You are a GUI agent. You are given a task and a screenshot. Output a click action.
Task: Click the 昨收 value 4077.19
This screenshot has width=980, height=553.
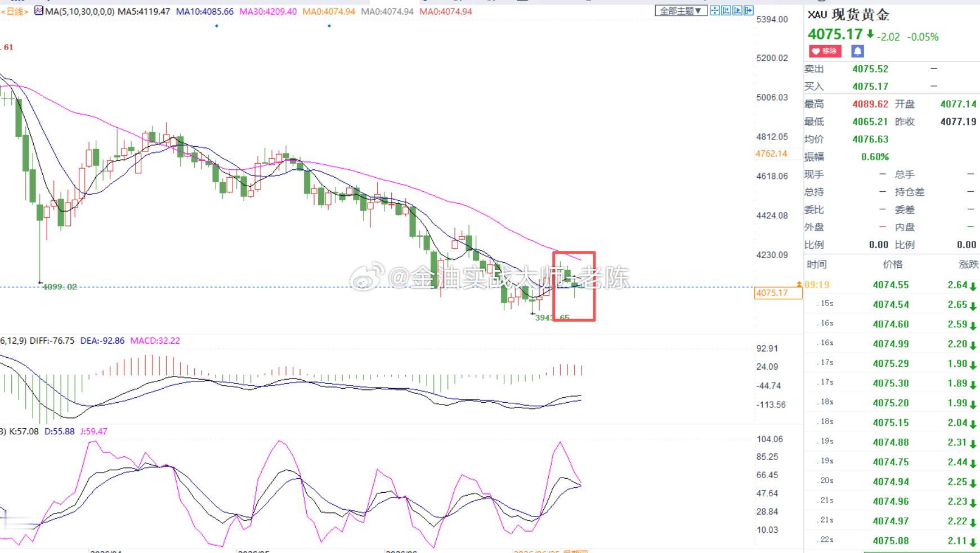pos(959,122)
